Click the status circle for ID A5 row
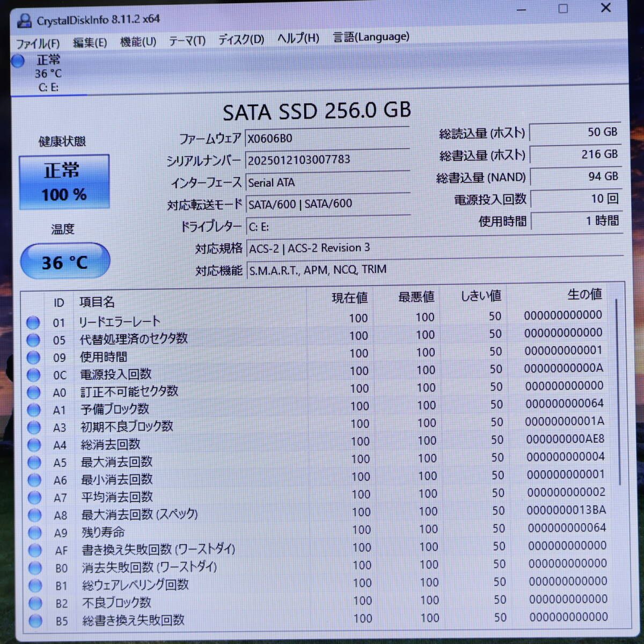 click(34, 463)
